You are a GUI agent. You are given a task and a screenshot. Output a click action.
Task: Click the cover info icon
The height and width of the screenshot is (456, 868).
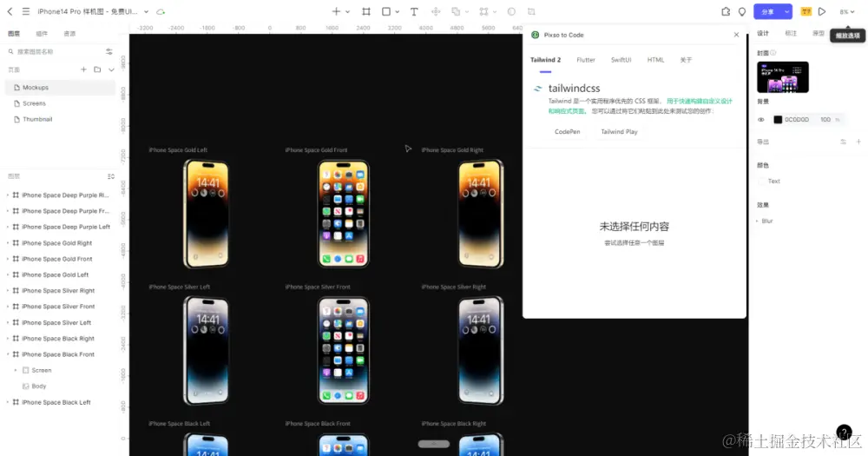[773, 53]
